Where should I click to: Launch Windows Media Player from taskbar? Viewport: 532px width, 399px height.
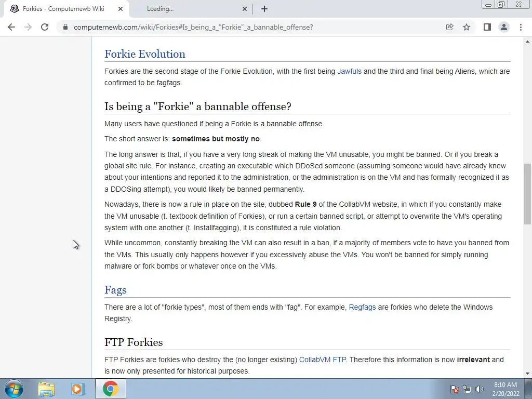(x=78, y=389)
